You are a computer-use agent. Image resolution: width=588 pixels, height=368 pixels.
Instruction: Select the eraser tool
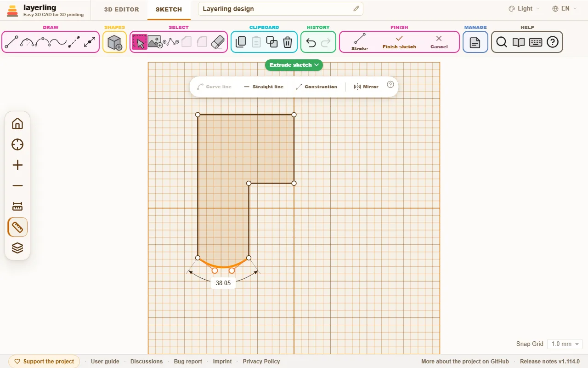click(217, 42)
